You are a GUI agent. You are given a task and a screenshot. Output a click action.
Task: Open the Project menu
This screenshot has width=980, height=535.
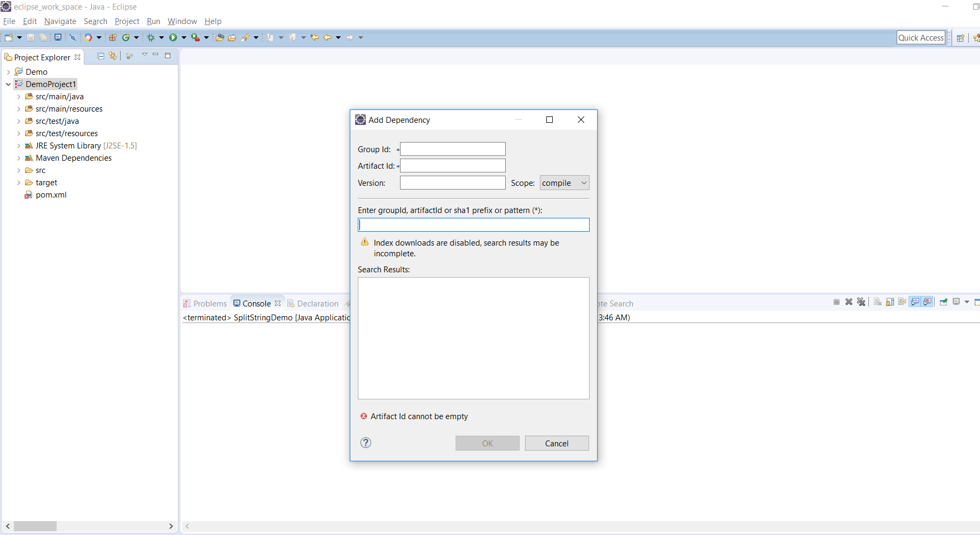pyautogui.click(x=127, y=21)
